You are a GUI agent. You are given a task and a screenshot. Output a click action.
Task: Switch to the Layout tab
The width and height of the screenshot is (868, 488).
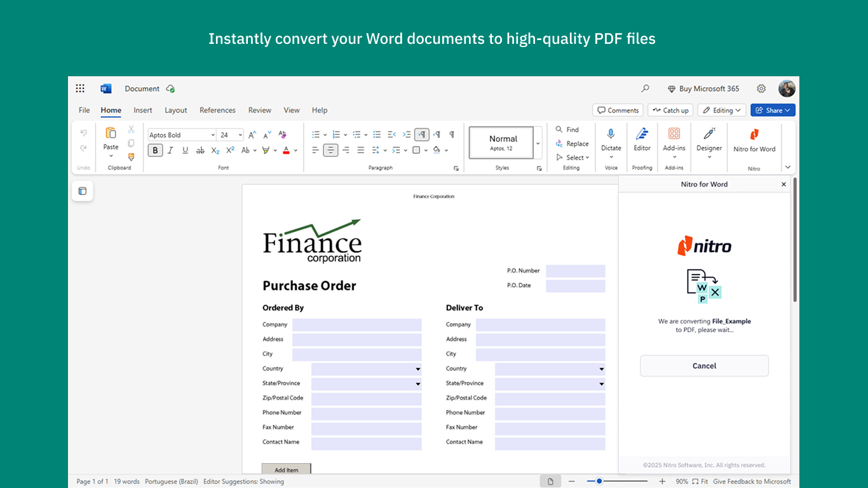tap(176, 110)
